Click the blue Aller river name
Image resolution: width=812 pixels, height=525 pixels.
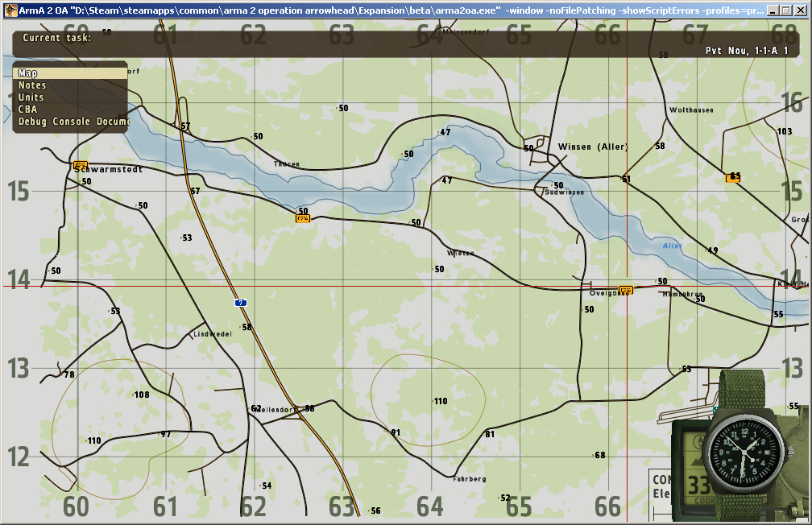click(672, 246)
